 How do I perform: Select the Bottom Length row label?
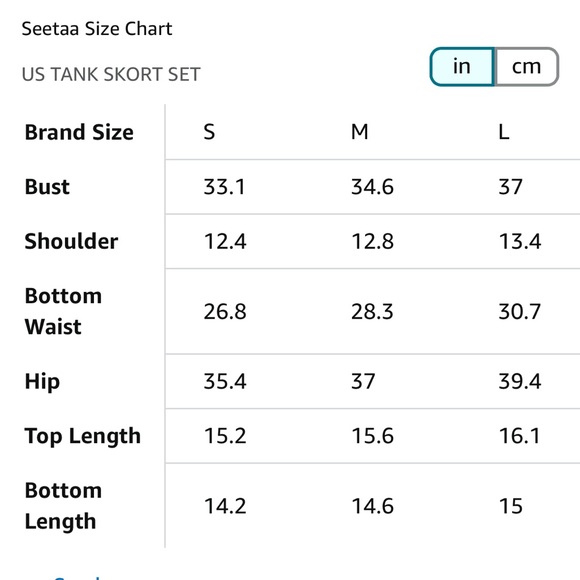pyautogui.click(x=63, y=506)
